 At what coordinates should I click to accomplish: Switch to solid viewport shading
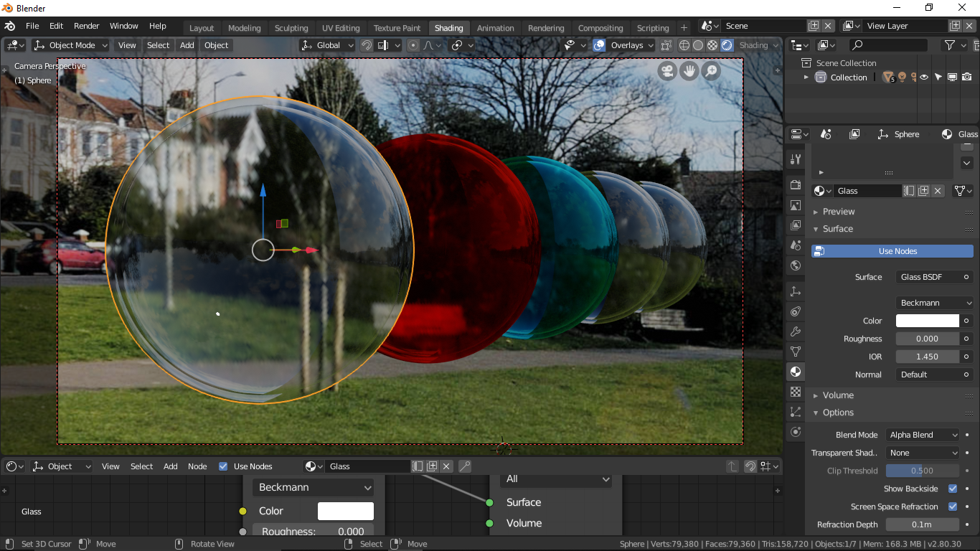pyautogui.click(x=698, y=45)
